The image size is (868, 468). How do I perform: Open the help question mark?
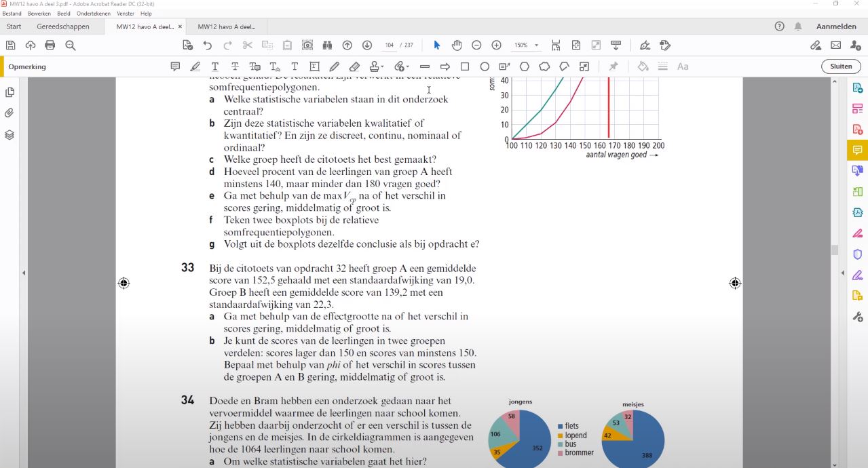click(779, 26)
